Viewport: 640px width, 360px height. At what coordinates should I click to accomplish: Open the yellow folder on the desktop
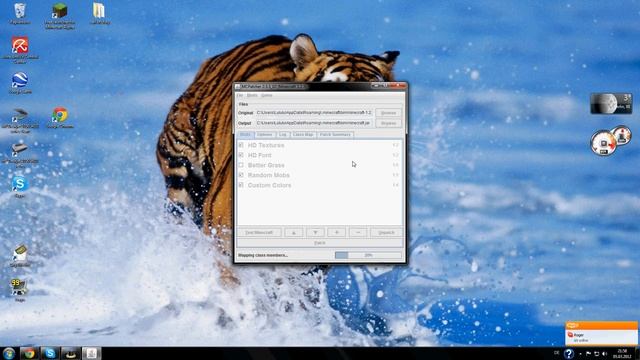pyautogui.click(x=99, y=11)
